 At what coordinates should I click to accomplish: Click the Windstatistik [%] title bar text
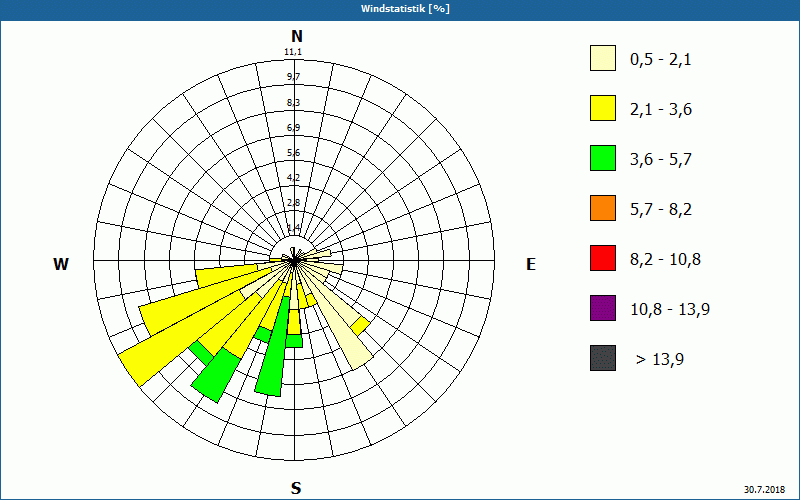[x=405, y=9]
